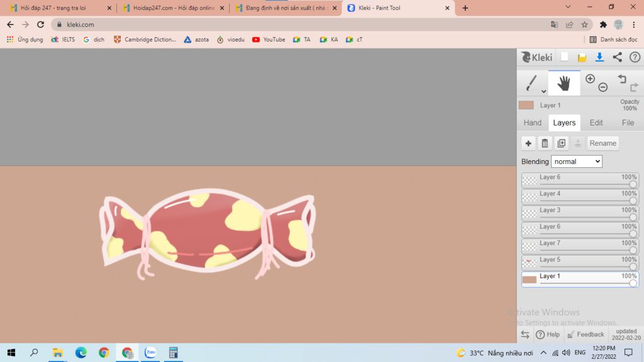Share the drawing
The image size is (644, 362).
(618, 57)
